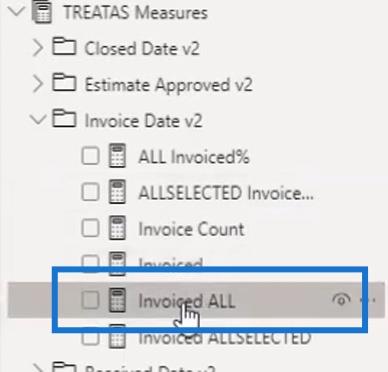Collapse the TREATAS Measures table
The width and height of the screenshot is (388, 372).
16,10
